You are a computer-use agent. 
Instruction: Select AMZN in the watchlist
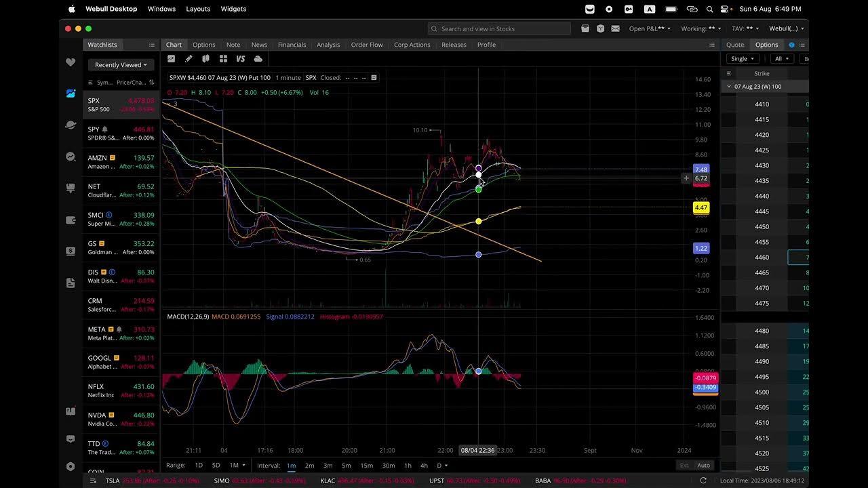coord(121,162)
